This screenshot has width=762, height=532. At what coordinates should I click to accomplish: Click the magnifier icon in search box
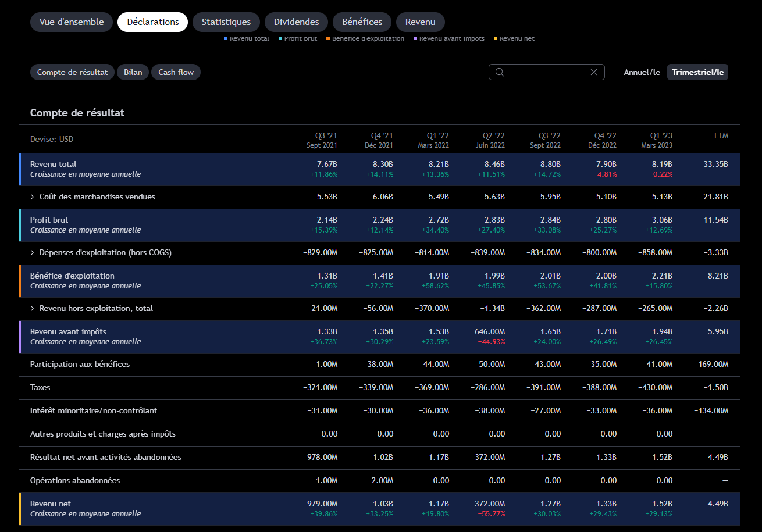pos(500,72)
